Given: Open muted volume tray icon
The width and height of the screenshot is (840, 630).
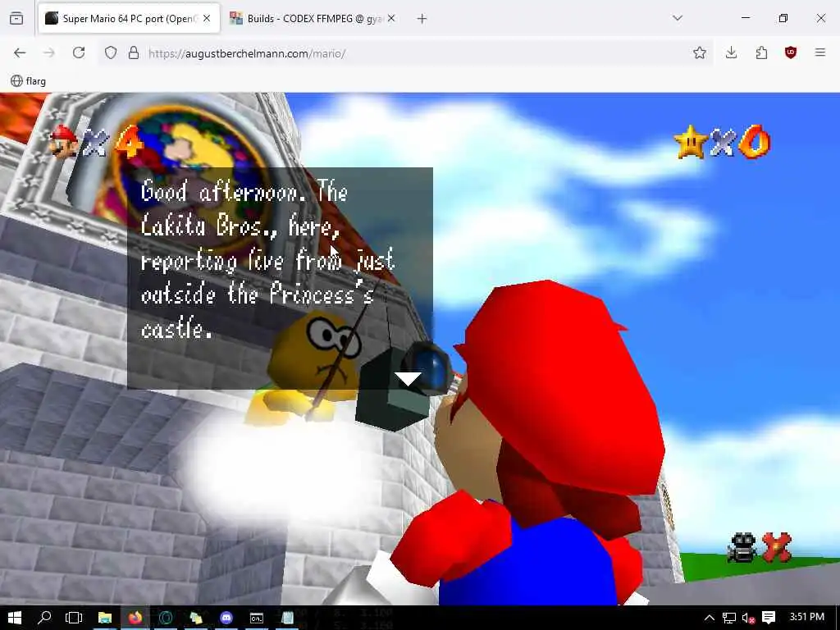Looking at the screenshot, I should (748, 618).
